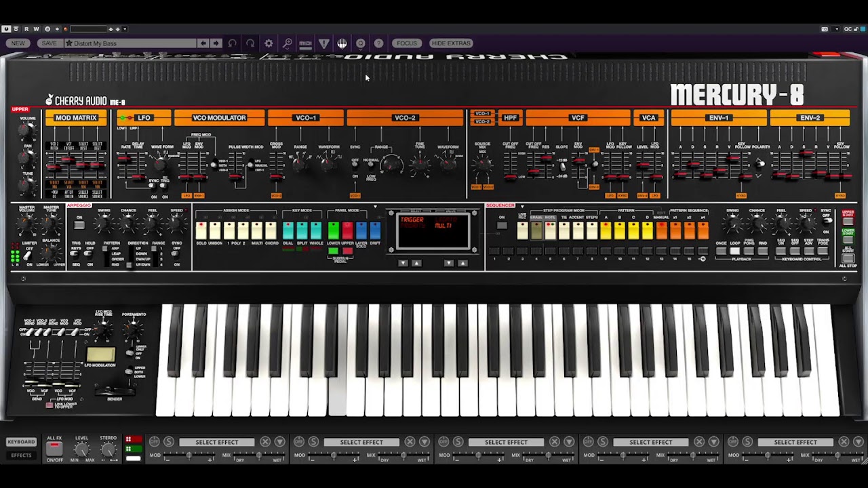
Task: Open first SELECT EFFECT dropdown
Action: click(217, 442)
